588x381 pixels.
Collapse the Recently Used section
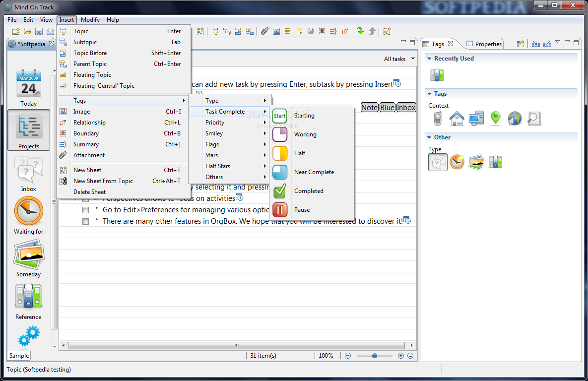[x=429, y=59]
